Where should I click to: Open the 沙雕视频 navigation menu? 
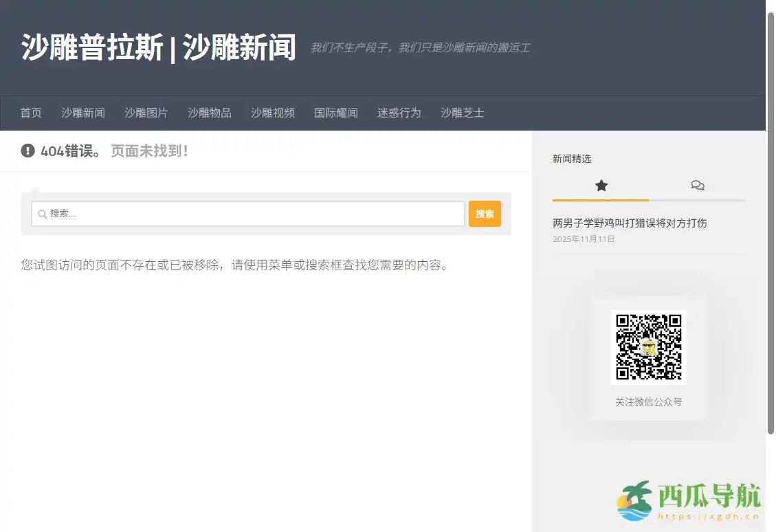click(x=272, y=113)
